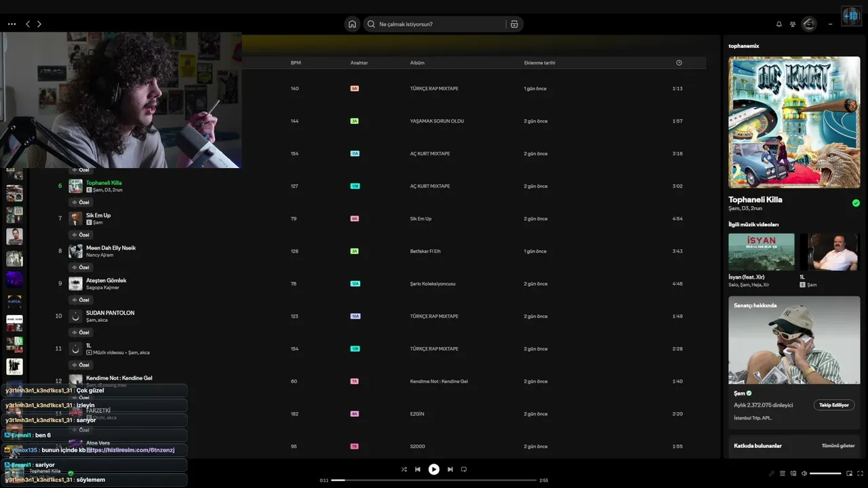Image resolution: width=868 pixels, height=488 pixels.
Task: Skip to previous track
Action: 418,469
